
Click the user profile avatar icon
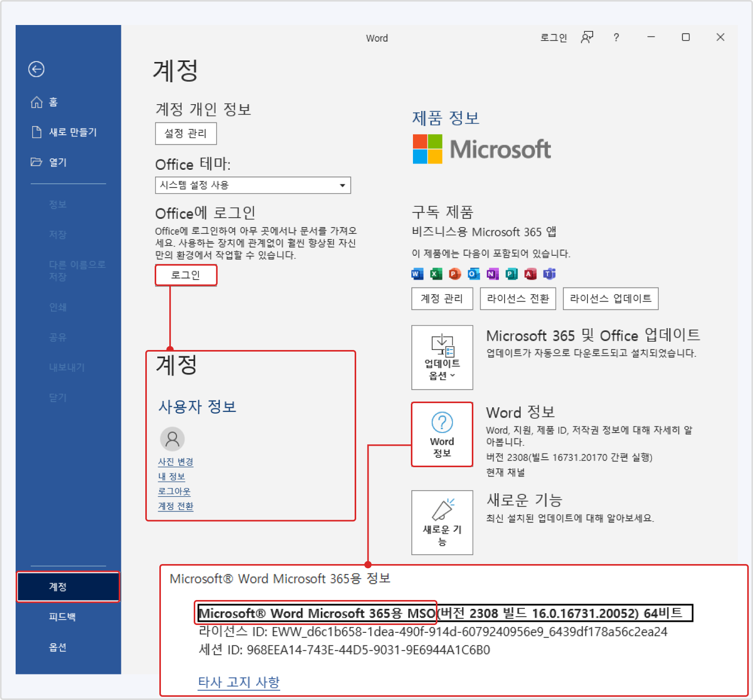(x=172, y=439)
